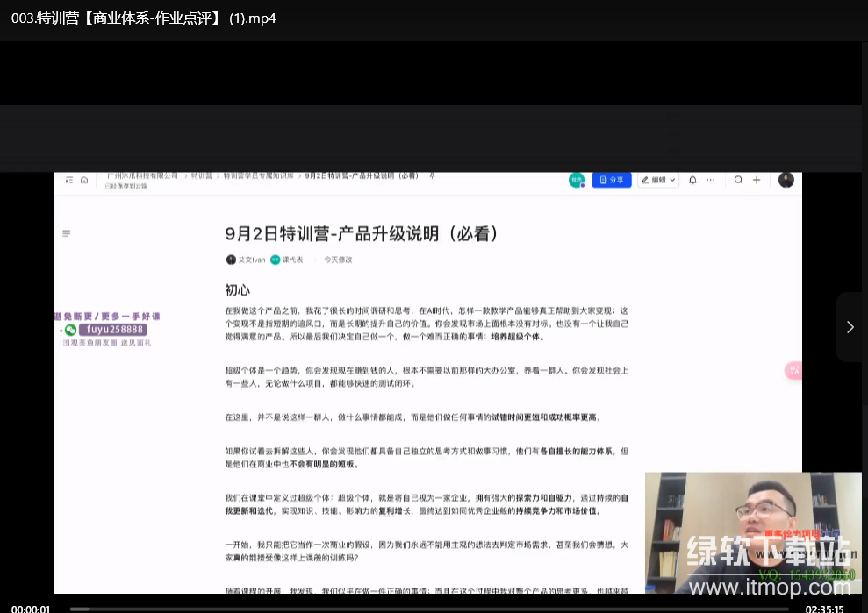Show the document outline icon at left

pos(67,233)
